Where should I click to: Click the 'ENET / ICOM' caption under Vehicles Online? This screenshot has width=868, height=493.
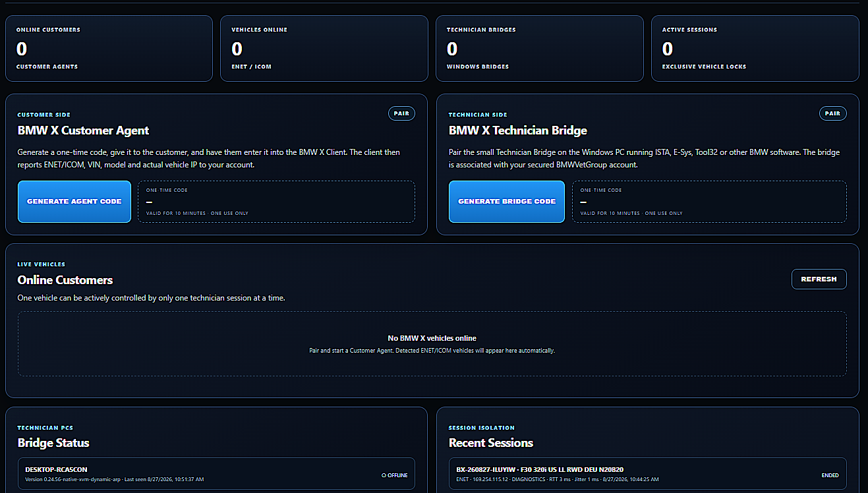click(251, 67)
